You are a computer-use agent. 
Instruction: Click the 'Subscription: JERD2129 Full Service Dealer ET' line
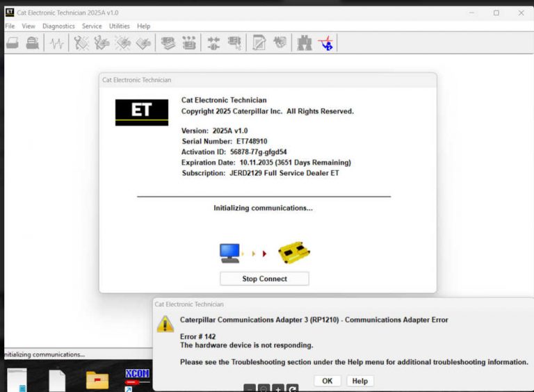pos(261,173)
